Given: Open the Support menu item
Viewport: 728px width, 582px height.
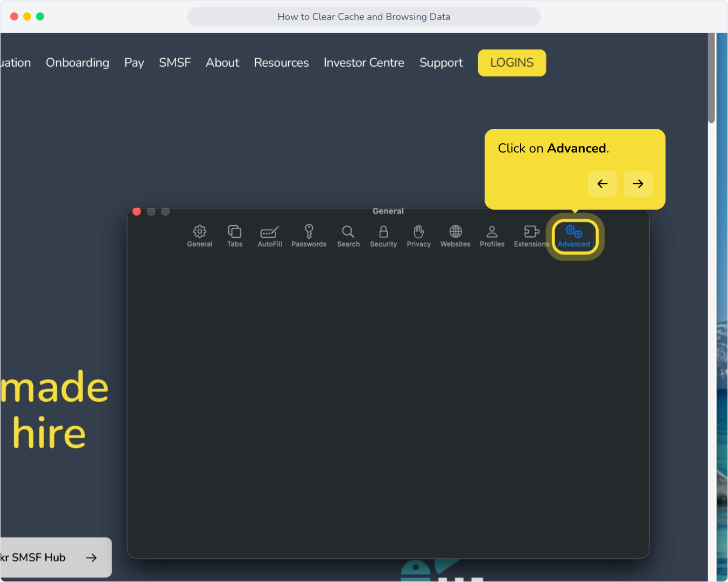Looking at the screenshot, I should pos(442,63).
